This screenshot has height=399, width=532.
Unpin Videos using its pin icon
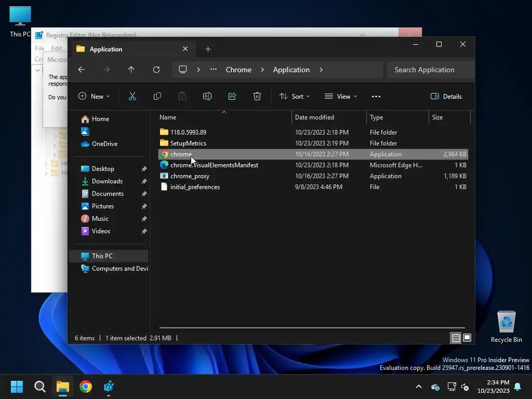[144, 231]
